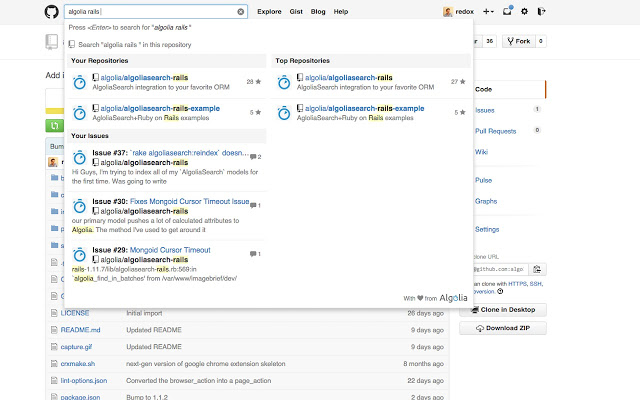640x400 pixels.
Task: Fork the repository
Action: pyautogui.click(x=519, y=41)
